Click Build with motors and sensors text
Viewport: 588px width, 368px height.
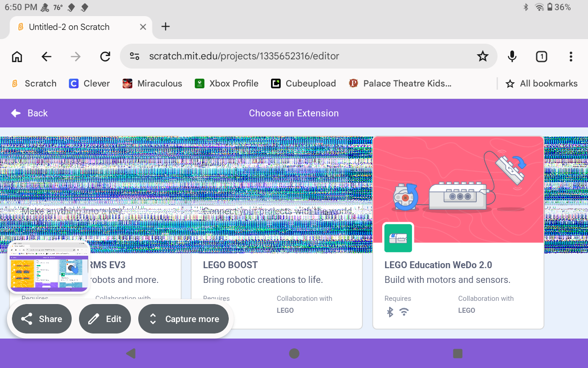coord(447,280)
